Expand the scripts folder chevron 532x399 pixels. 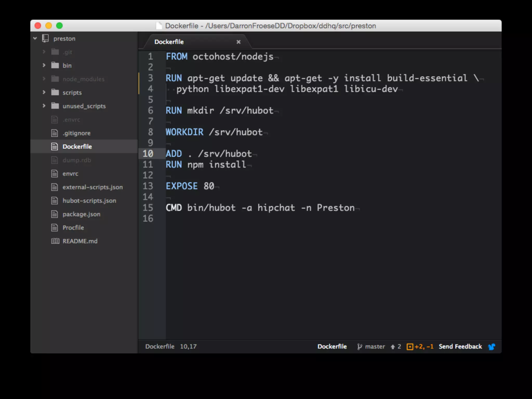pyautogui.click(x=44, y=92)
